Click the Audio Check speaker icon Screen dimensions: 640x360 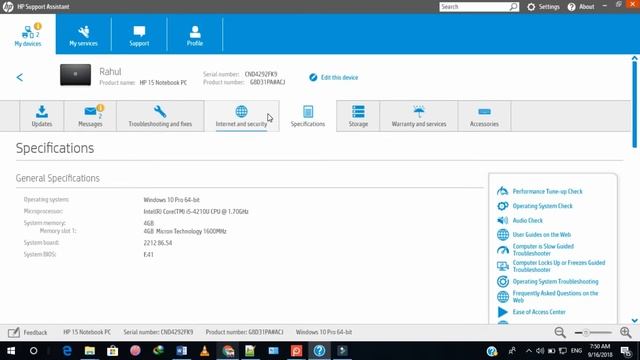coord(502,220)
